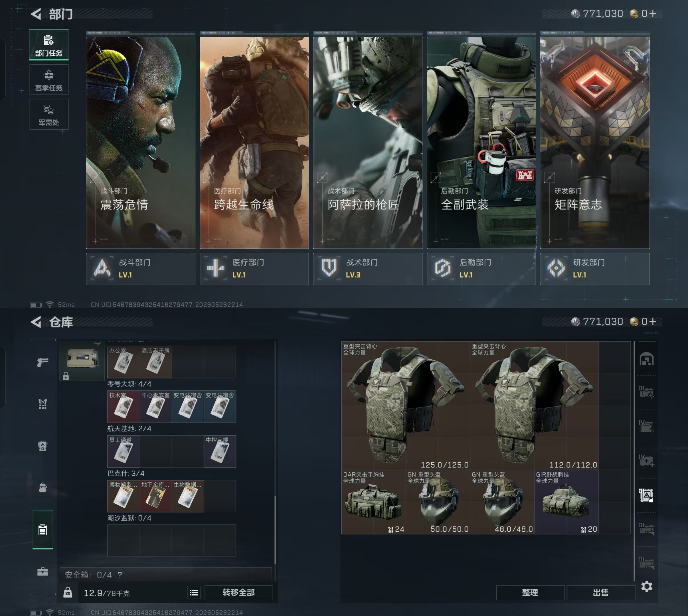
Task: Click the 航天基地: 2/4 label
Action: click(129, 429)
